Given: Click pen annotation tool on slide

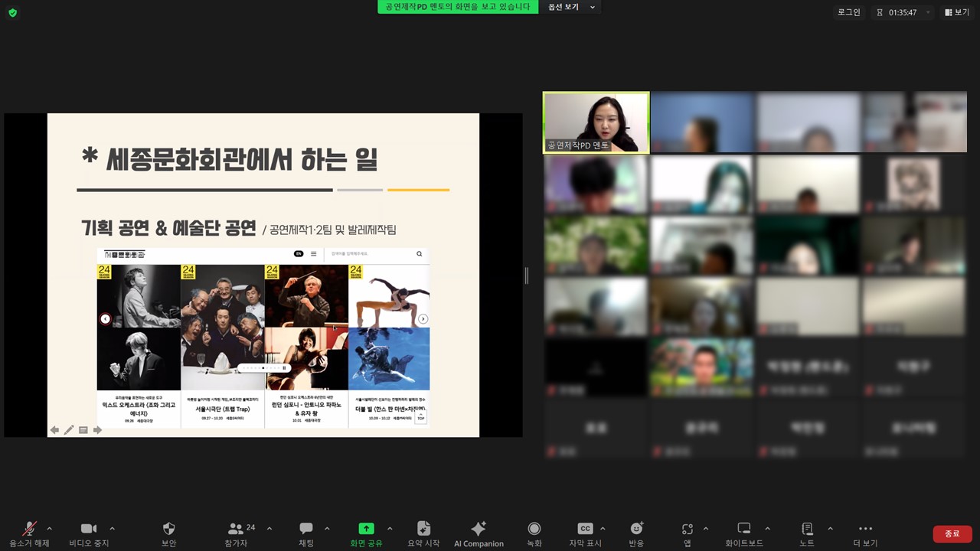Looking at the screenshot, I should click(69, 430).
